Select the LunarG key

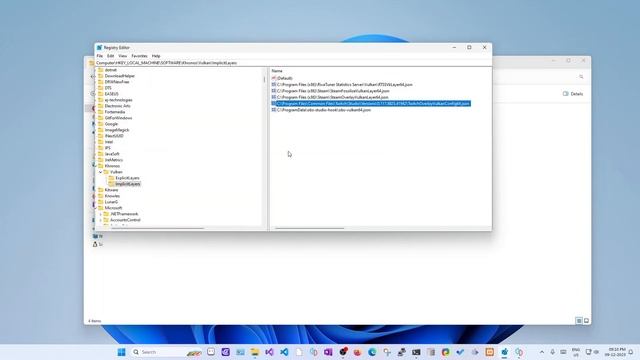111,202
